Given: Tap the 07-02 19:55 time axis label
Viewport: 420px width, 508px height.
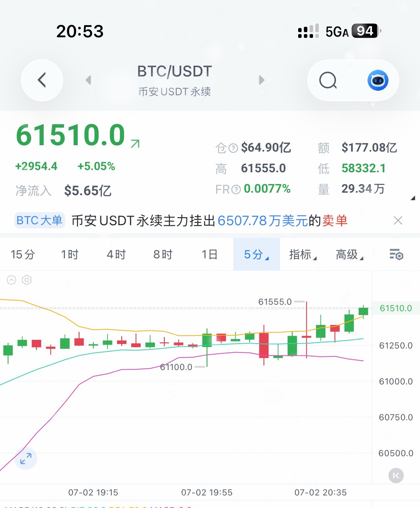Looking at the screenshot, I should (x=207, y=493).
